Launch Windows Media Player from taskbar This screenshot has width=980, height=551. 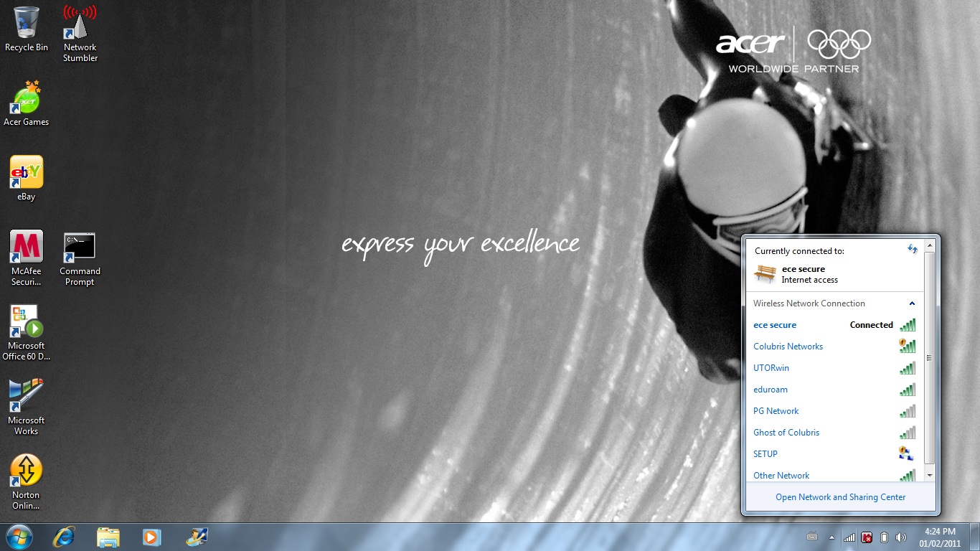(152, 537)
